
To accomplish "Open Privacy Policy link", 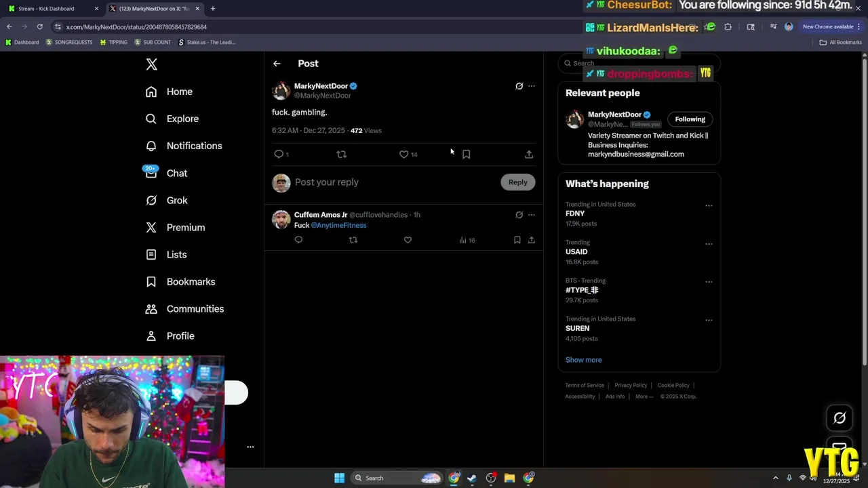I will [x=631, y=386].
